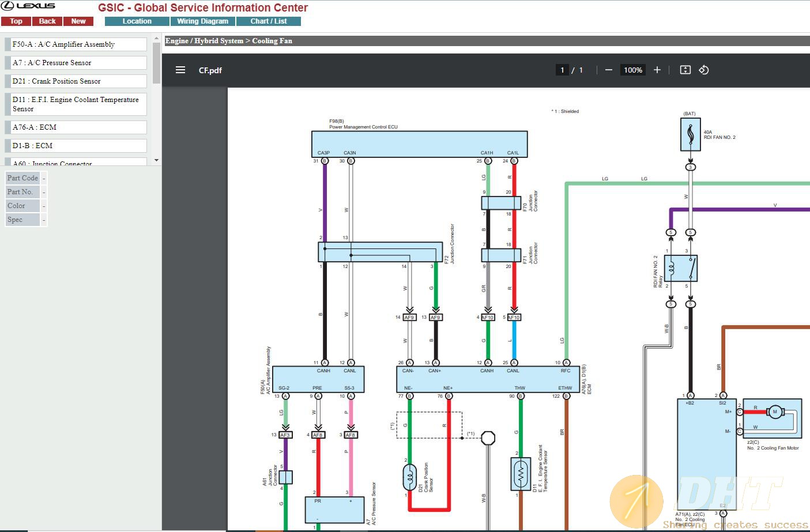Click the * 1 : Shielded note
This screenshot has width=810, height=532.
(x=565, y=111)
